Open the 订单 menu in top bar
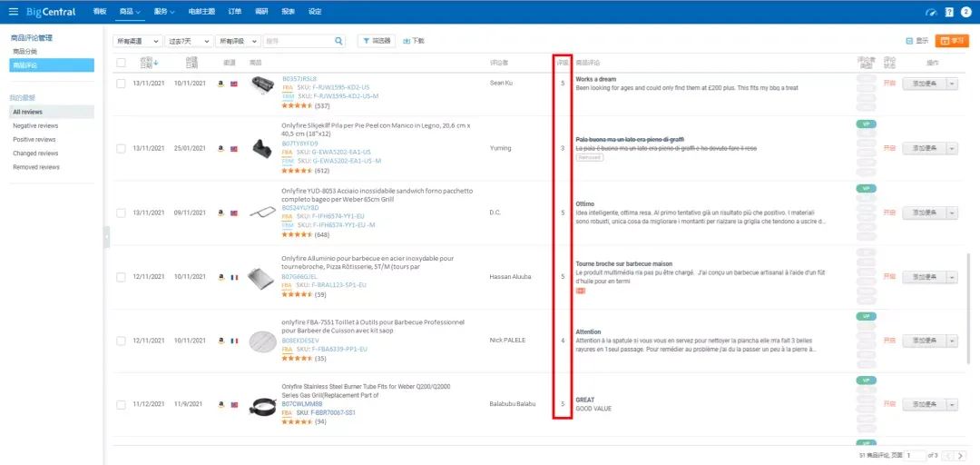Viewport: 980px width, 465px height. 235,12
